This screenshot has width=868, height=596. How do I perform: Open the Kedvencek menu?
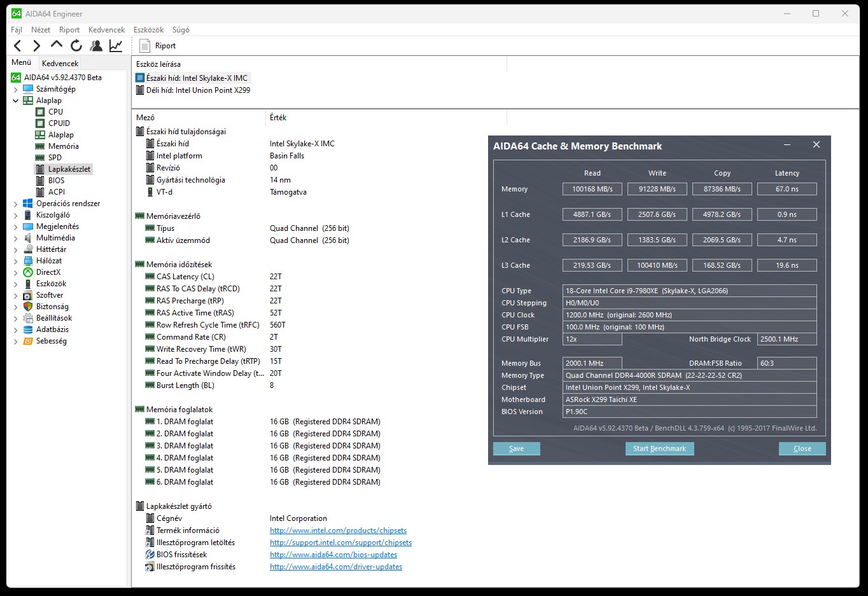tap(106, 30)
